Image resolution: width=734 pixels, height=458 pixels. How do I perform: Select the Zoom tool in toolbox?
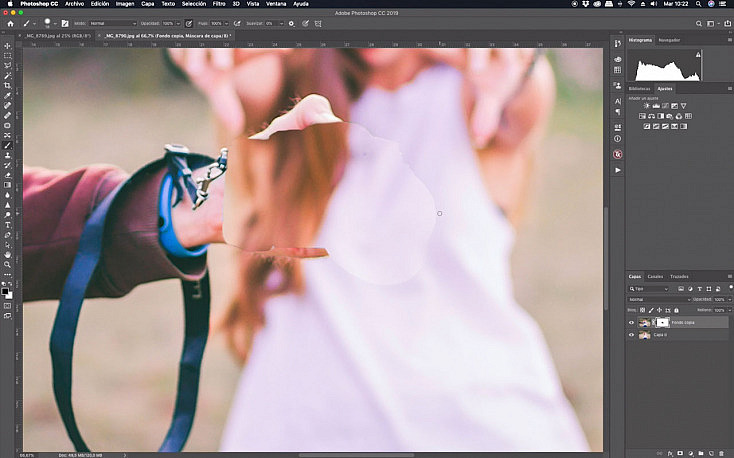[x=7, y=265]
